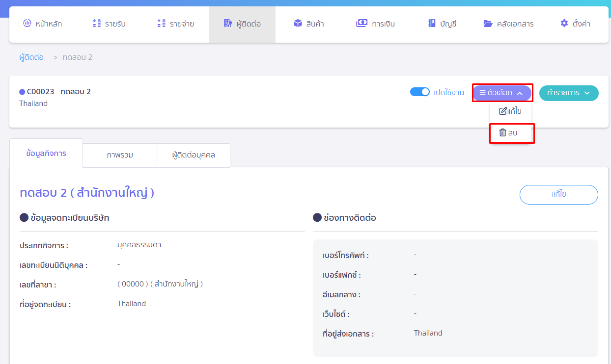Screen dimensions: 611x364
Task: Click the accounting book icon
Action: tap(432, 24)
